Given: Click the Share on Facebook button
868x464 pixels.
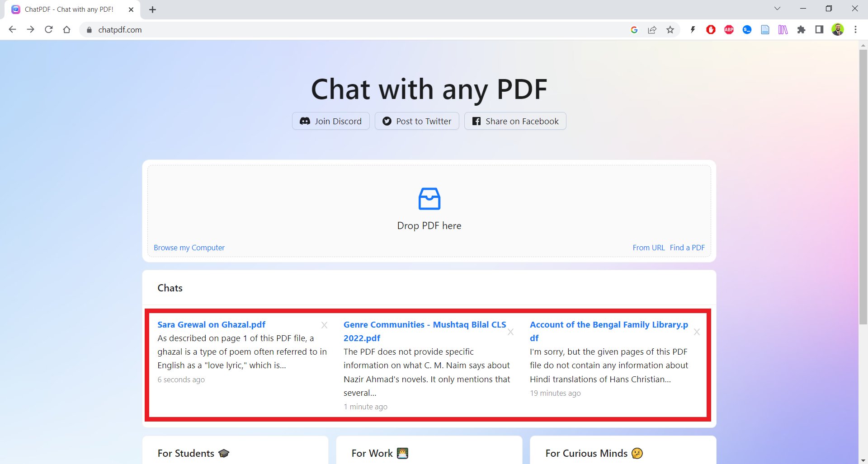Looking at the screenshot, I should (515, 121).
